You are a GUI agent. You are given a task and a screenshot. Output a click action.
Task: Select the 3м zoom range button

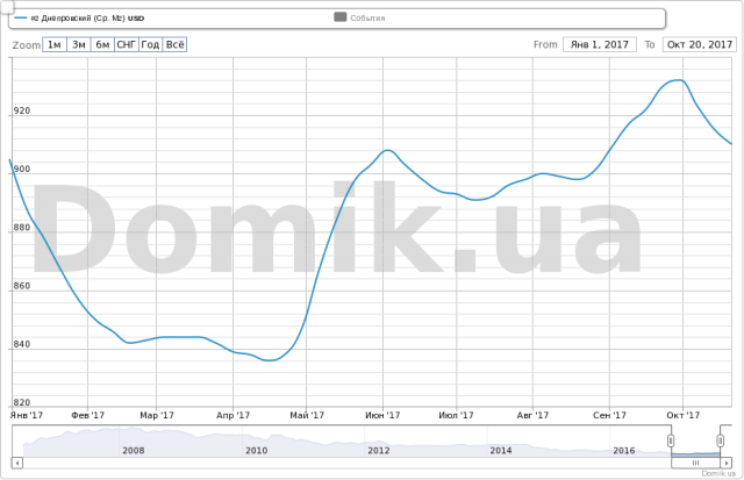[79, 45]
